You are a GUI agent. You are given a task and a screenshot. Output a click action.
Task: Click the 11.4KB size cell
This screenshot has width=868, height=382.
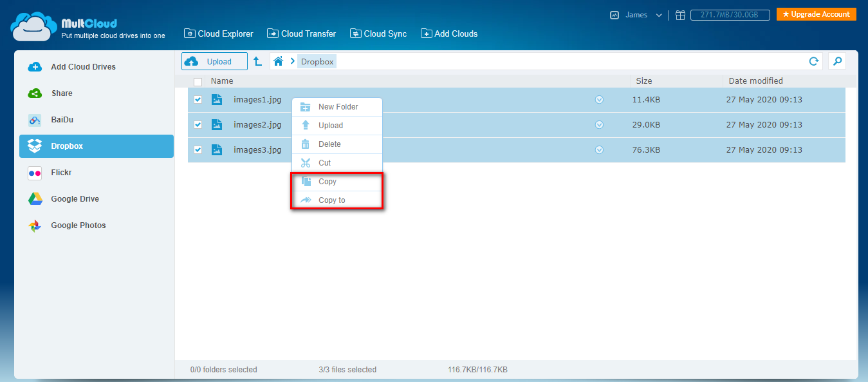pyautogui.click(x=646, y=100)
